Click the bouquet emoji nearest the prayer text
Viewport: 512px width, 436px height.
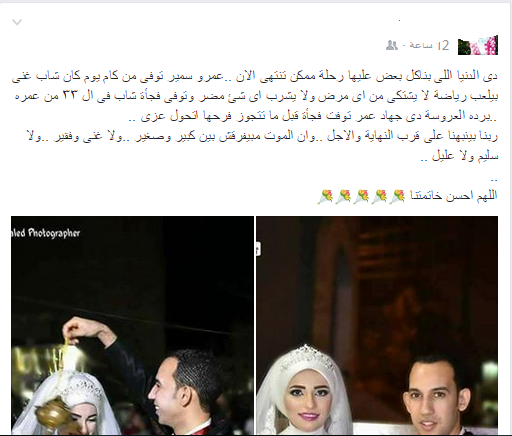[397, 196]
